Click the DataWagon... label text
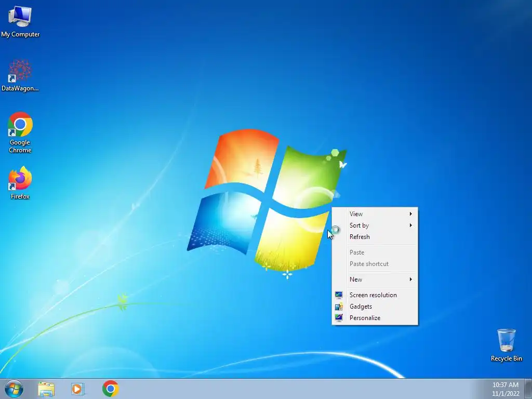This screenshot has width=532, height=399. [20, 88]
